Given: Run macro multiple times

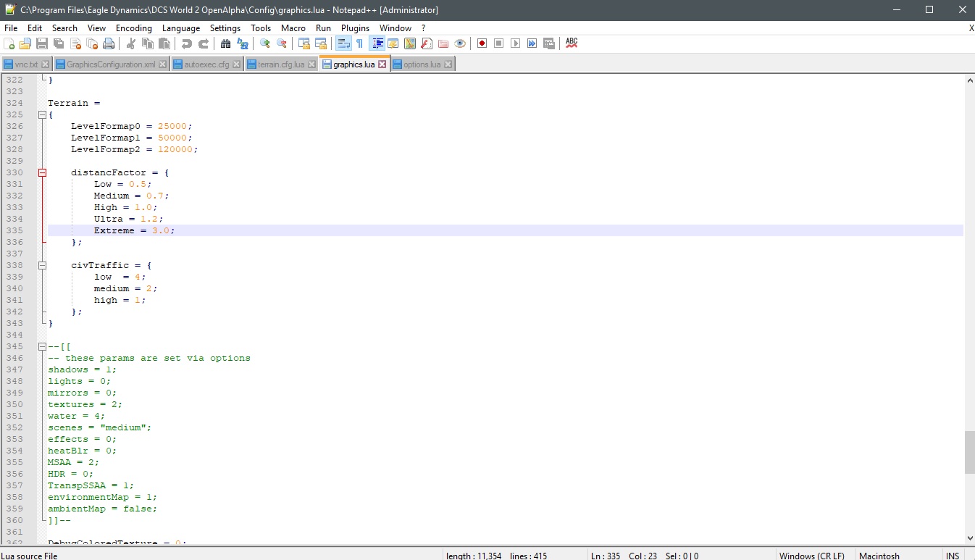Looking at the screenshot, I should pos(532,43).
